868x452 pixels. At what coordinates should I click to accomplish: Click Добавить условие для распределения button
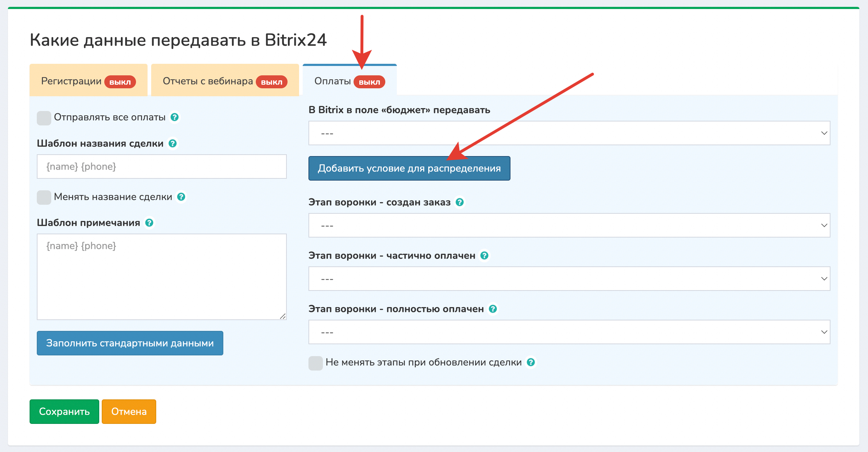click(409, 168)
